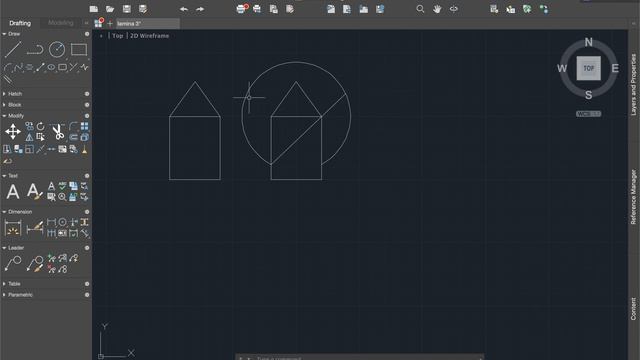This screenshot has height=360, width=640.
Task: Run the spell check ABC tool
Action: point(62,186)
